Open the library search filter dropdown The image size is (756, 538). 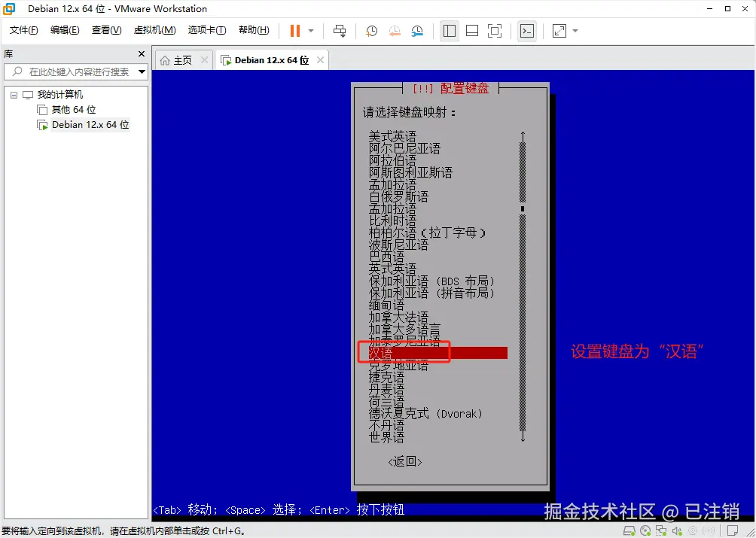139,71
